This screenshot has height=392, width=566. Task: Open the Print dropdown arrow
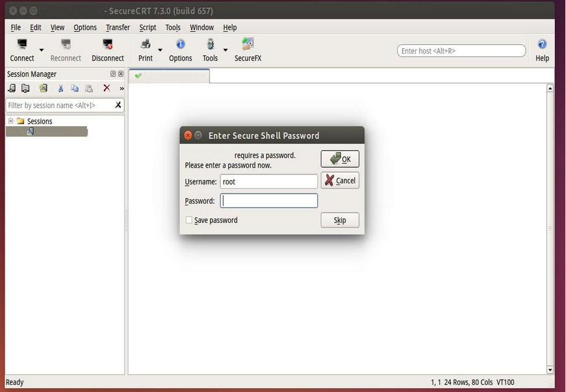tap(160, 50)
